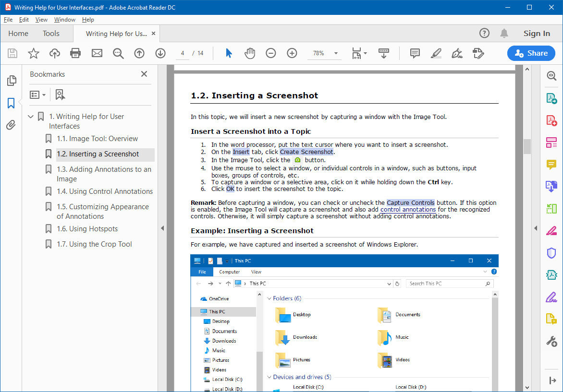The width and height of the screenshot is (563, 392).
Task: Click the zoom in plus button
Action: coord(292,53)
